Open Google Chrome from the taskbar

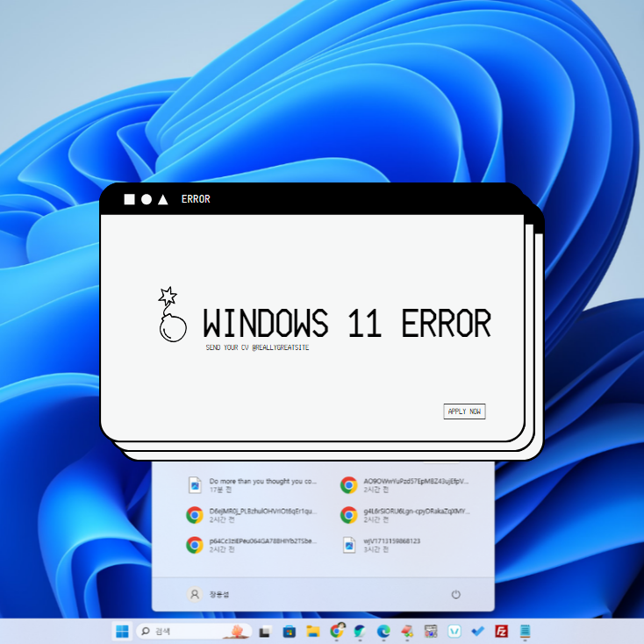click(x=337, y=631)
